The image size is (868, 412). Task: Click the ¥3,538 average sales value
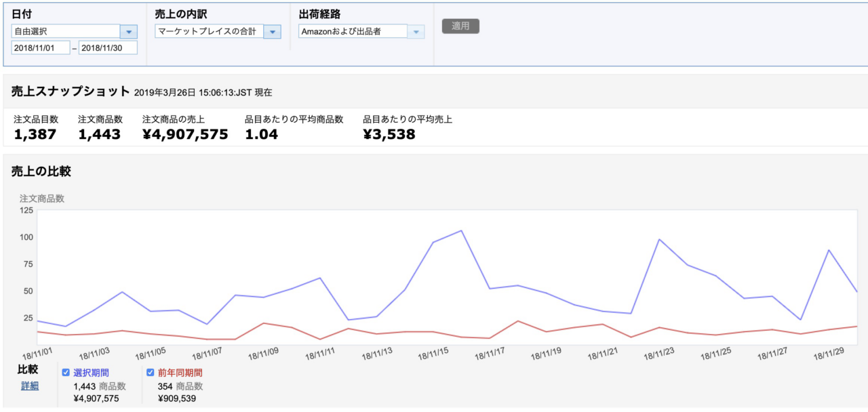pyautogui.click(x=389, y=134)
